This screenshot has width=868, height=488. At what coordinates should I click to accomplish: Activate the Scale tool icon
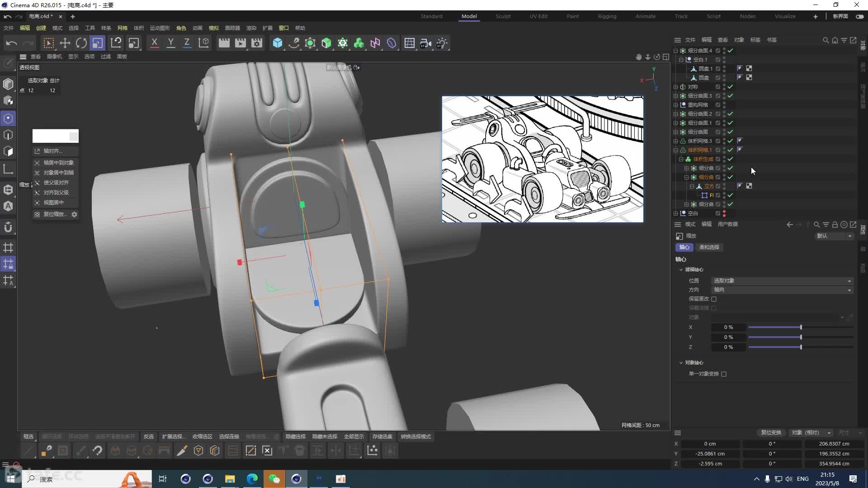(97, 43)
